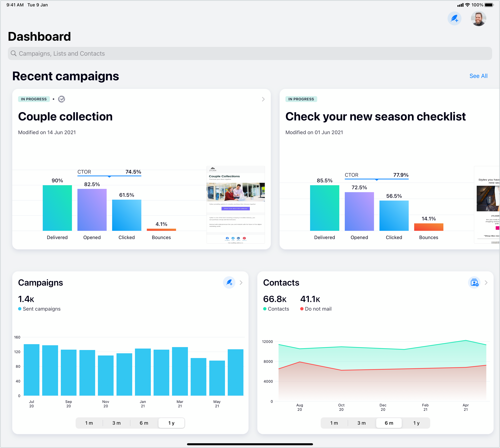Select 3 m tab in Contacts chart
Viewport: 500px width, 448px height.
[x=361, y=423]
